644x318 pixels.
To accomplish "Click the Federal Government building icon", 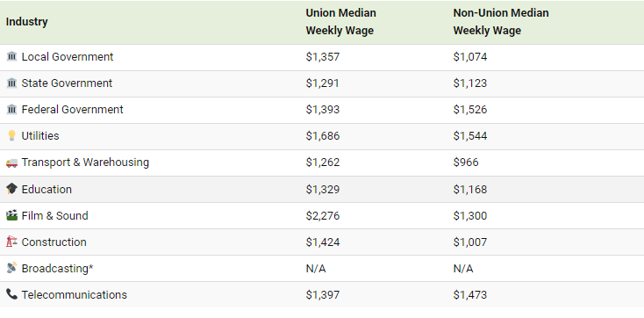I will tap(11, 110).
